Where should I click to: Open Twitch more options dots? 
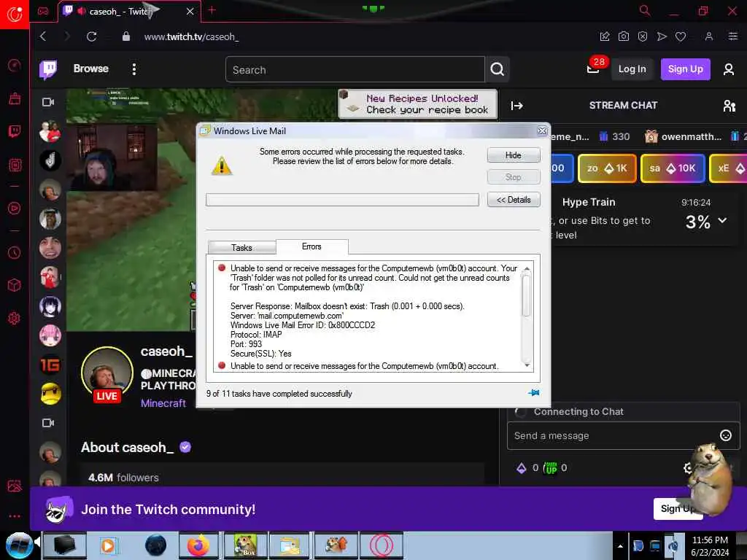[134, 69]
